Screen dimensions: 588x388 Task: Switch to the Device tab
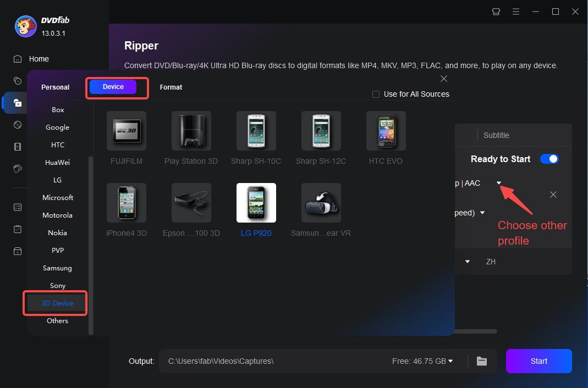(x=113, y=87)
